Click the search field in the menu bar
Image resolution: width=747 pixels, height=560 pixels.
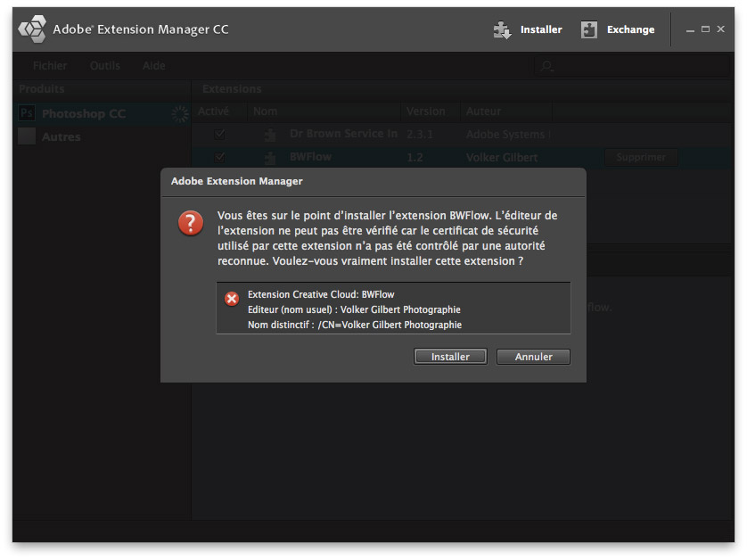coord(632,66)
